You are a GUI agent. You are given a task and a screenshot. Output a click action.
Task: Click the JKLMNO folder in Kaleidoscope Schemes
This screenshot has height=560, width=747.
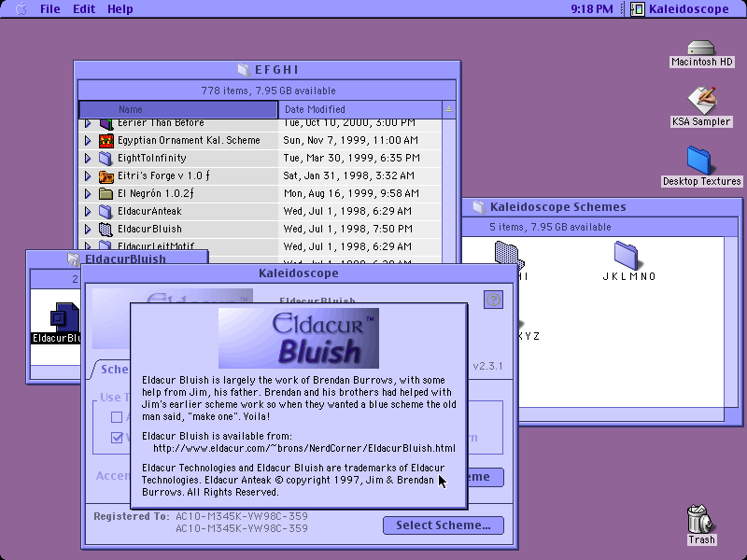coord(628,260)
